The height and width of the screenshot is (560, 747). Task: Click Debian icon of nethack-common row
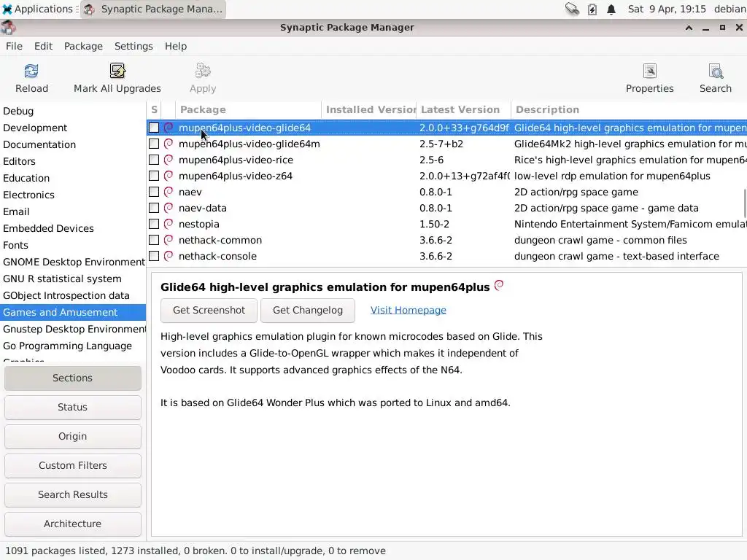(x=169, y=240)
